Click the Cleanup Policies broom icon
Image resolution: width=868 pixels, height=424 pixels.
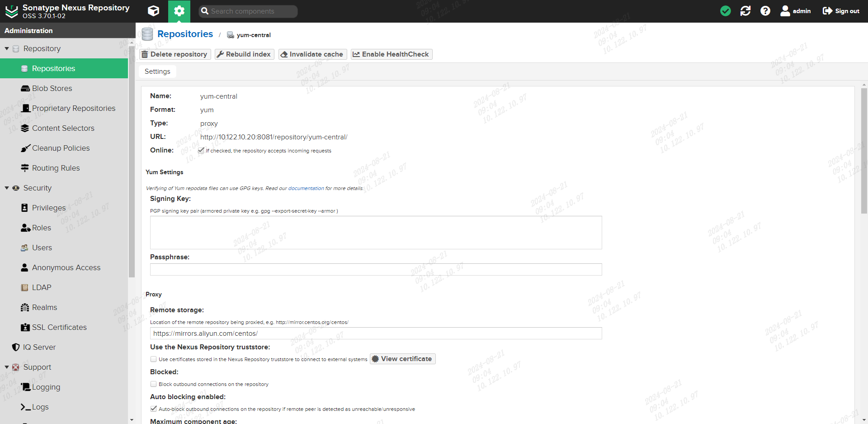(25, 148)
